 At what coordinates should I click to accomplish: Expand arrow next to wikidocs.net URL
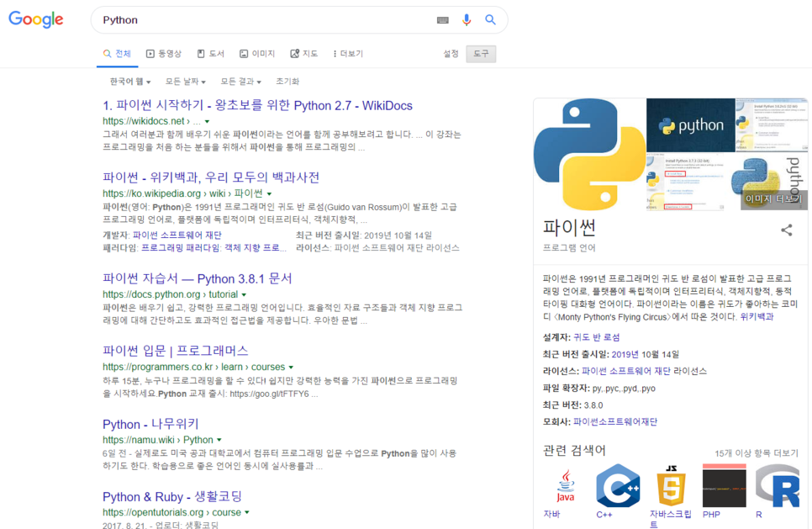207,121
